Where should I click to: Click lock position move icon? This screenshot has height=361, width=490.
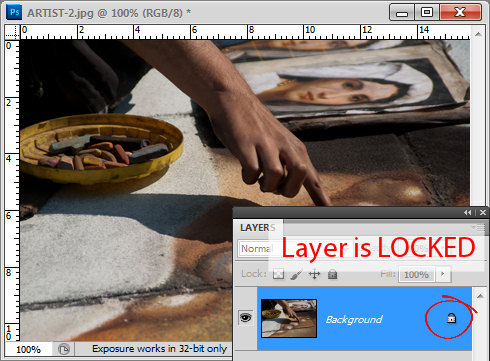tap(314, 274)
